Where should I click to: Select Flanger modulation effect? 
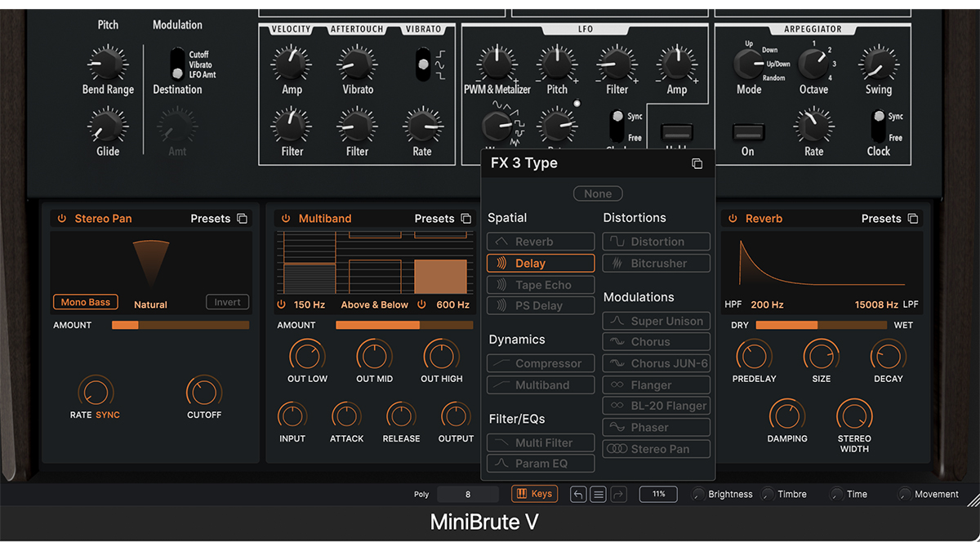pos(657,384)
